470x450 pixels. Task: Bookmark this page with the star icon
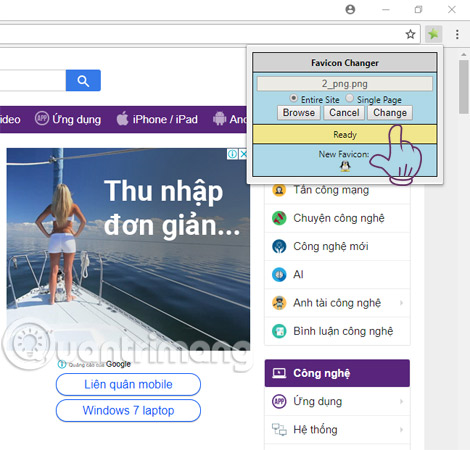410,34
